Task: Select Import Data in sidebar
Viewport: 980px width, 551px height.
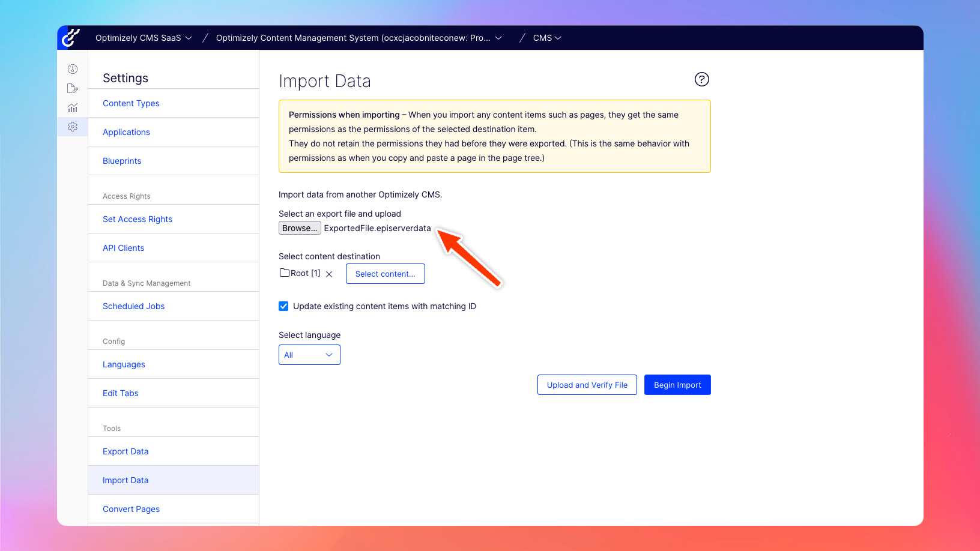Action: [x=174, y=480]
